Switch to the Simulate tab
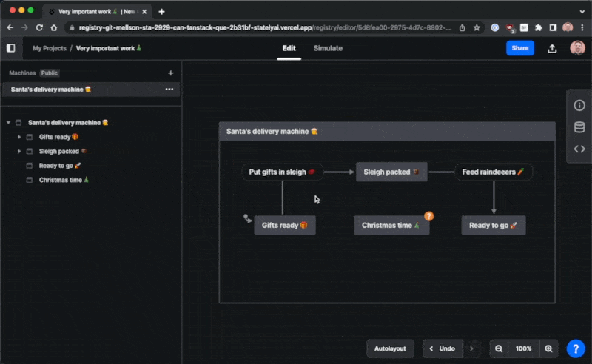Image resolution: width=592 pixels, height=364 pixels. 328,48
